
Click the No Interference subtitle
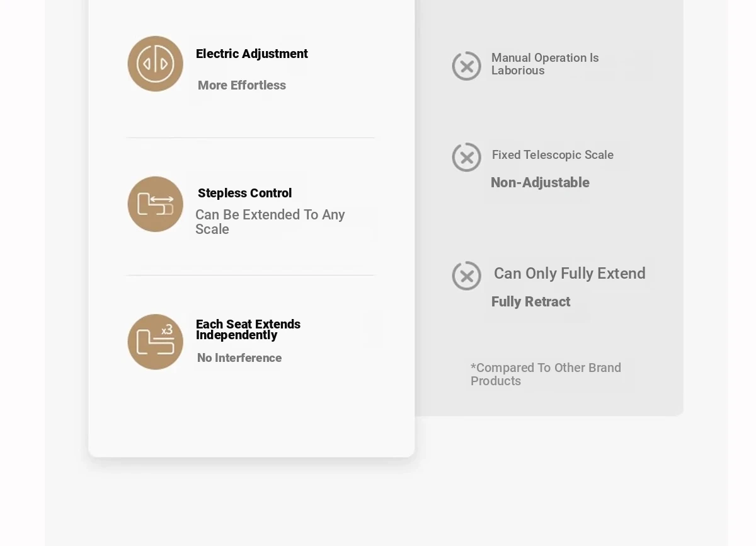click(x=239, y=358)
